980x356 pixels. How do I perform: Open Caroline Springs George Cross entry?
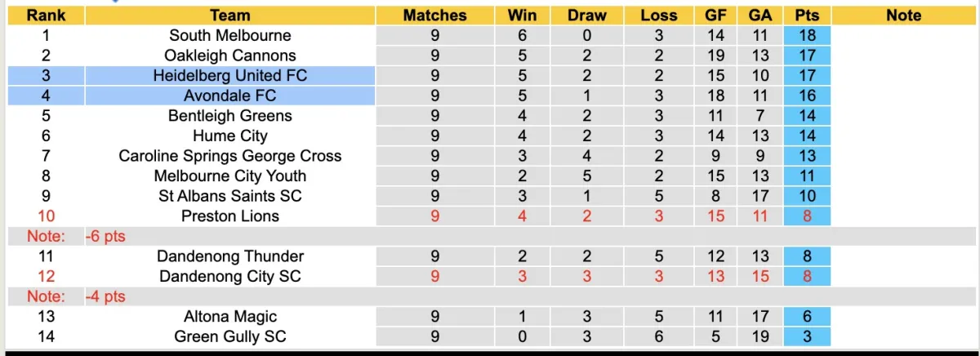(229, 156)
